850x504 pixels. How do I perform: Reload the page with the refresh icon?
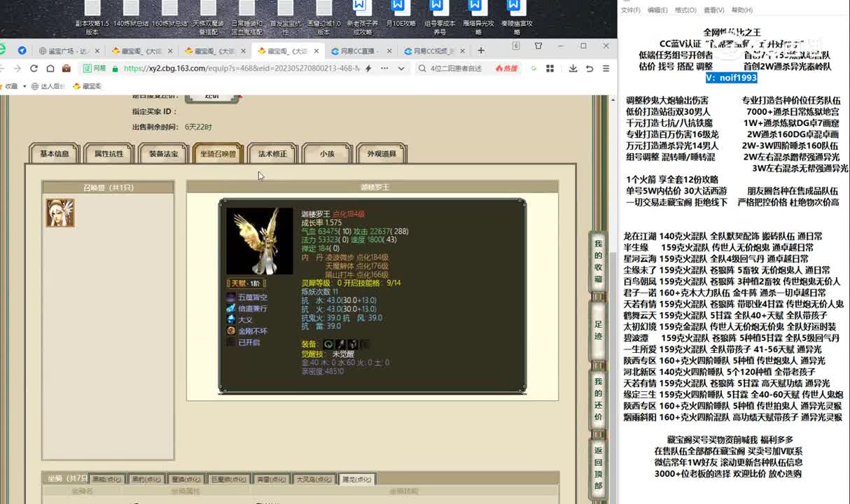[34, 68]
